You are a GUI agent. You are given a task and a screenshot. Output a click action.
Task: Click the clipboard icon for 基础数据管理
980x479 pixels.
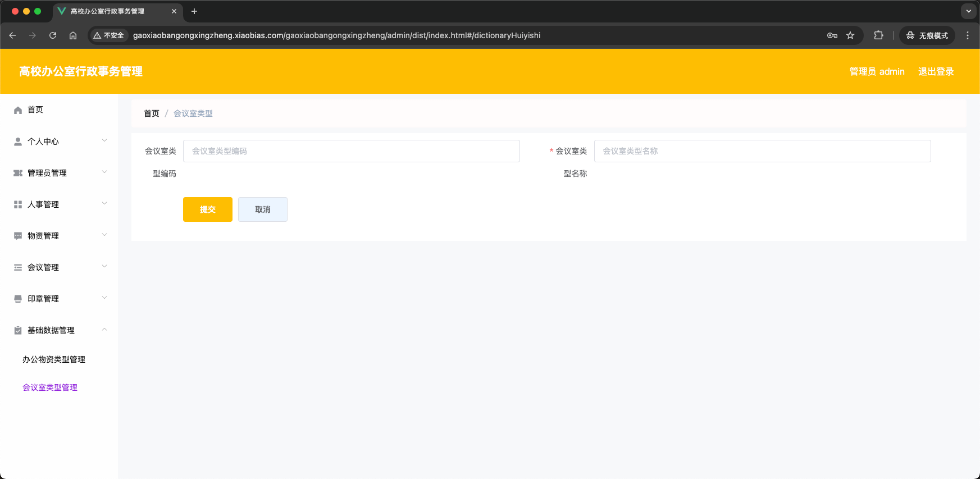coord(18,330)
